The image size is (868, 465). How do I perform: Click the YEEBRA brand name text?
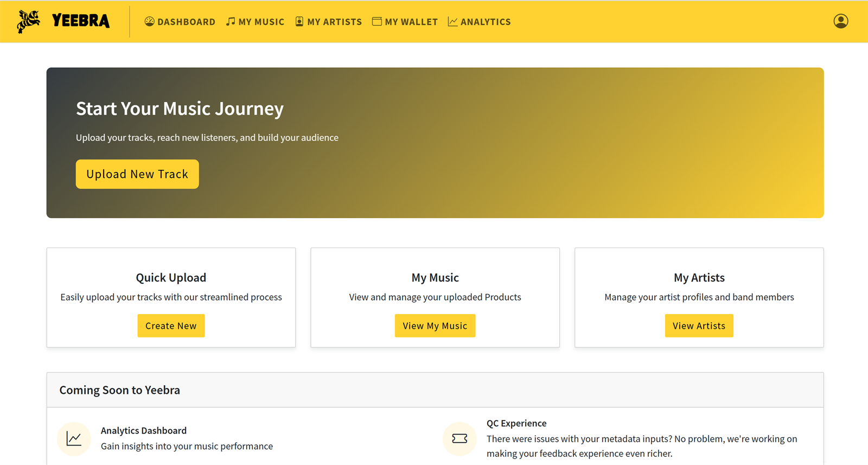[81, 21]
